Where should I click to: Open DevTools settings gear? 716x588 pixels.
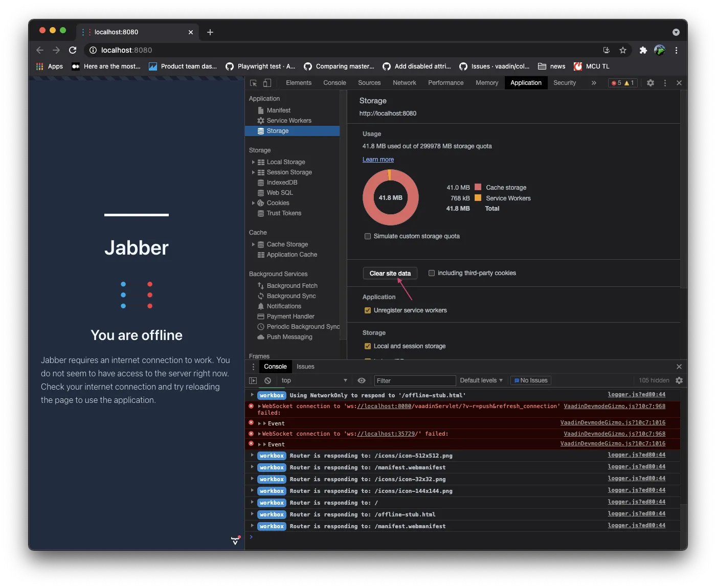click(651, 83)
